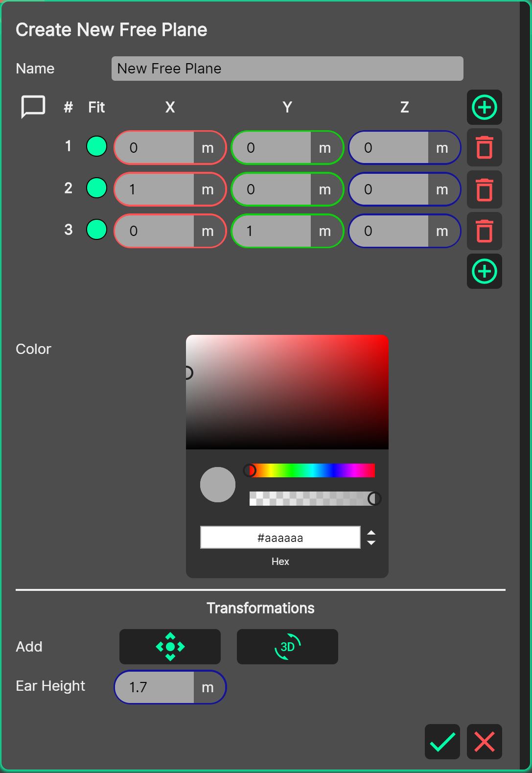Click the hue rainbow slider
This screenshot has width=532, height=773.
pos(312,470)
